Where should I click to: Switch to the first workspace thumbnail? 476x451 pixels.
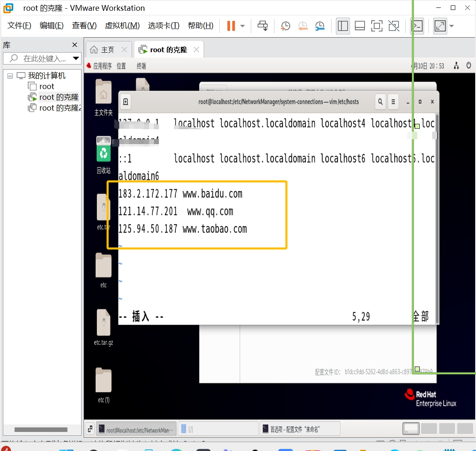(x=411, y=429)
